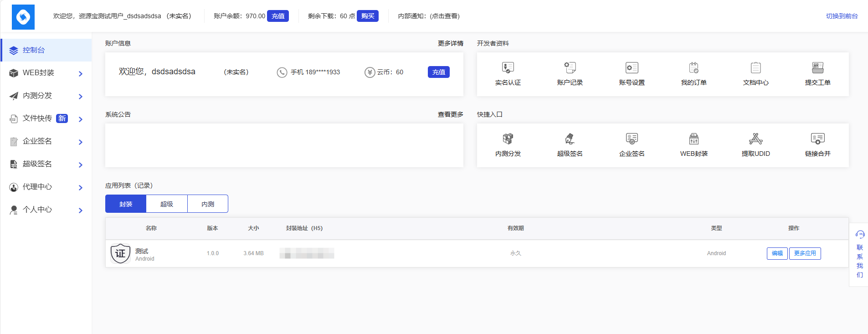The height and width of the screenshot is (334, 868).
Task: Open the 账户记录 icon
Action: [x=570, y=68]
